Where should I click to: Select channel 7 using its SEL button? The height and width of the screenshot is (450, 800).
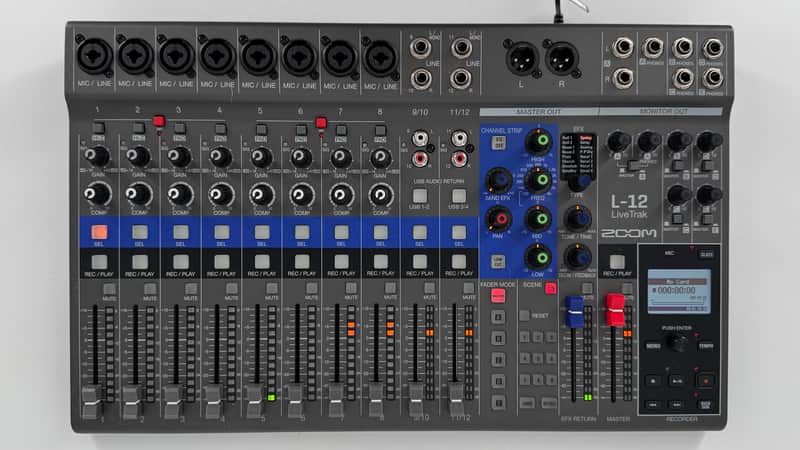click(341, 232)
